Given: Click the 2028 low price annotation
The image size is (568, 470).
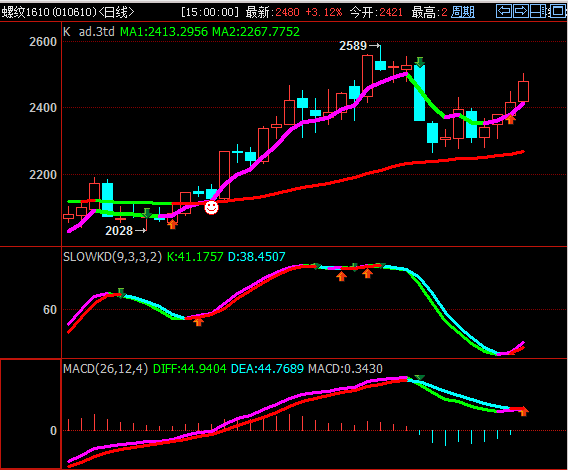Looking at the screenshot, I should click(x=119, y=230).
